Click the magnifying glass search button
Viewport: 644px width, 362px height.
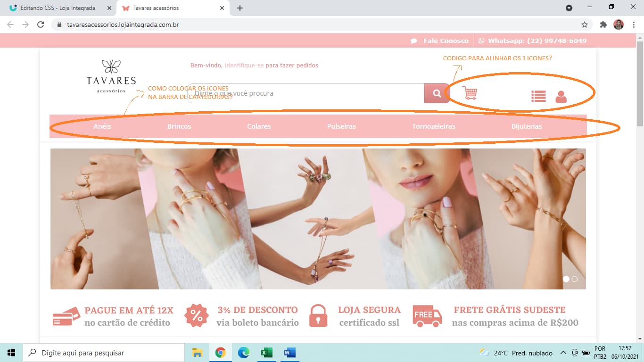pos(437,93)
